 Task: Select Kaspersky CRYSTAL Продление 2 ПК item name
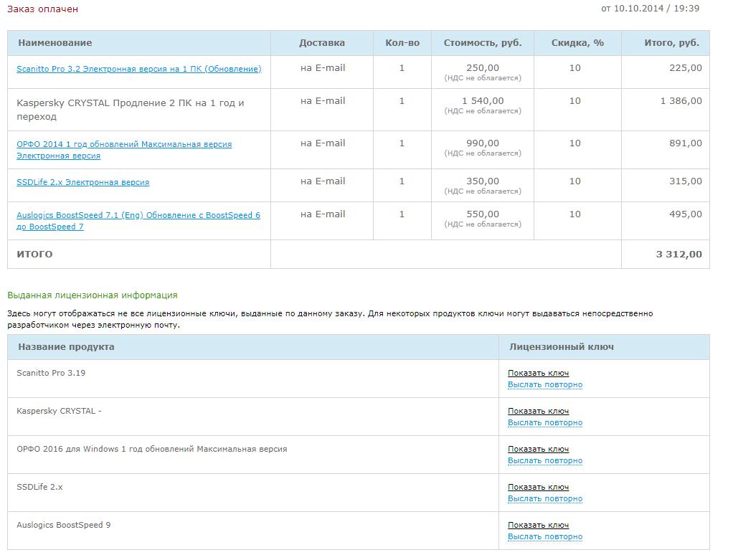coord(131,110)
